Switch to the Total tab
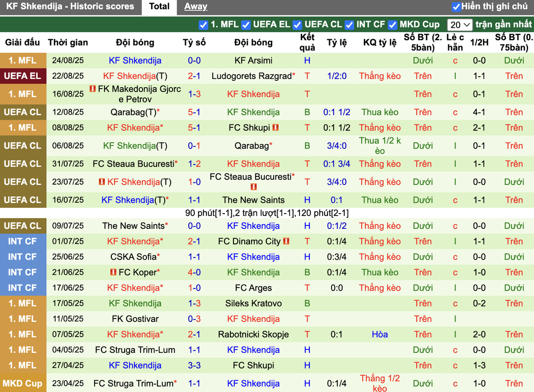The image size is (534, 392). 159,6
